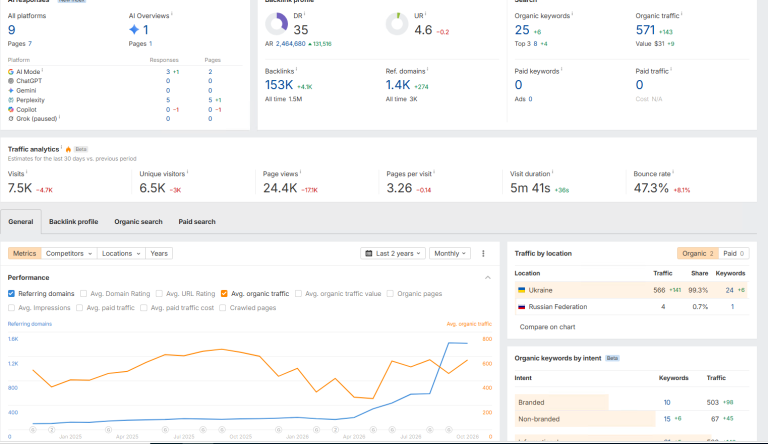Open the Monthly interval dropdown

coord(450,253)
